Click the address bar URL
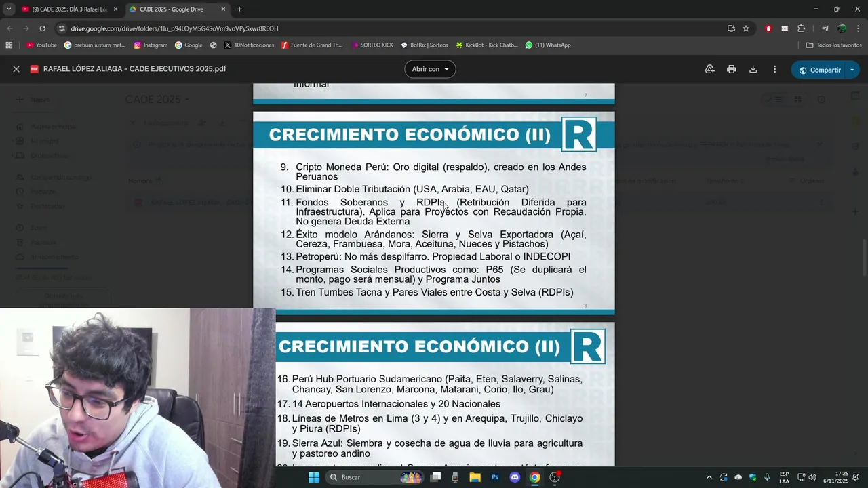 pyautogui.click(x=174, y=28)
